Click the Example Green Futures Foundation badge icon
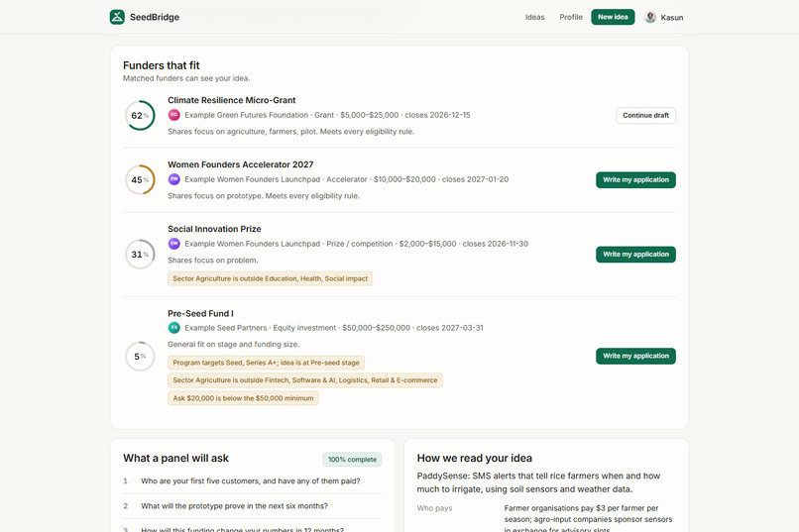Screen dimensions: 799x532 click(174, 115)
